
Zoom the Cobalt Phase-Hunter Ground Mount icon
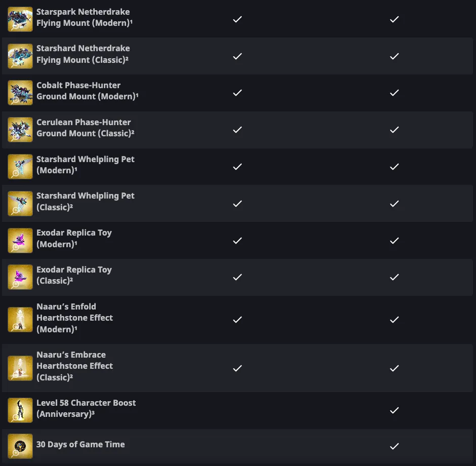pos(20,93)
